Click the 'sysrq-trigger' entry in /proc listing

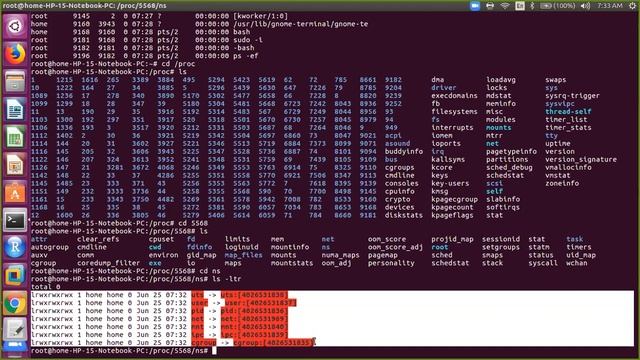572,96
